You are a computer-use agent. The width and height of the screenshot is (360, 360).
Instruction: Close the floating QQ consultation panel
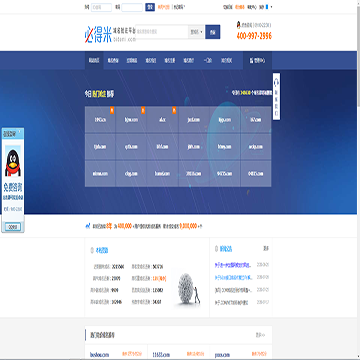tap(19, 133)
